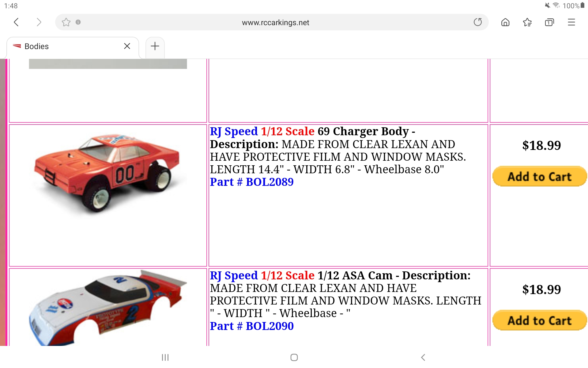Image resolution: width=588 pixels, height=368 pixels.
Task: Select the ASA Cam $18.99 price
Action: pos(541,289)
